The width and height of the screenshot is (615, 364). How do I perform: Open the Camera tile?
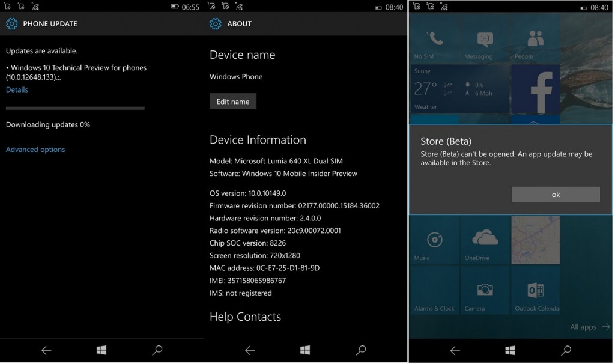[x=485, y=290]
